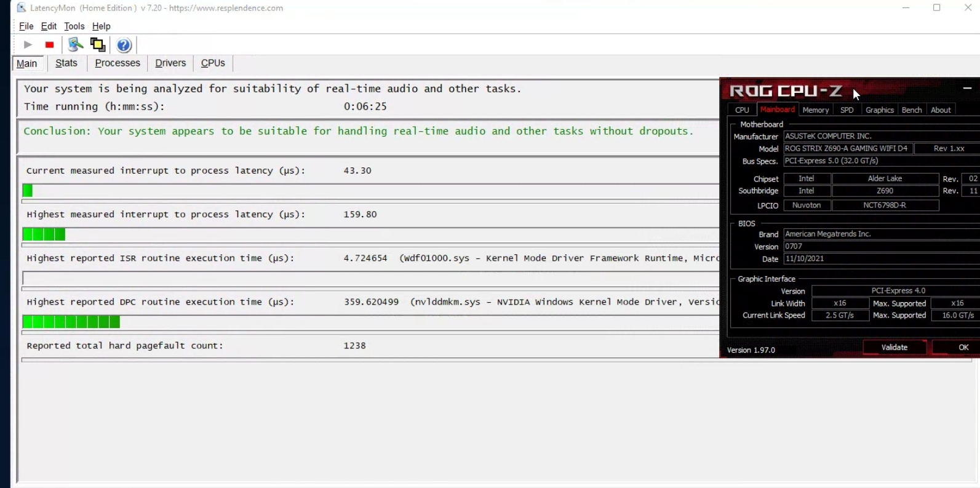Click the BIOS version 0707 field

click(x=882, y=246)
